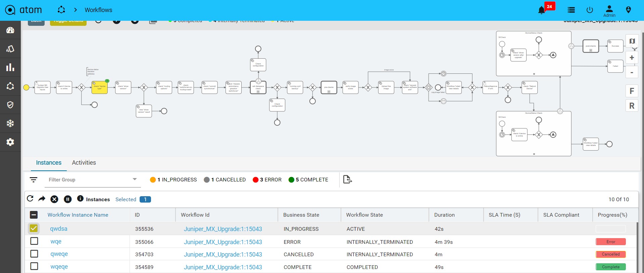Click the location pin icon in header

point(628,10)
